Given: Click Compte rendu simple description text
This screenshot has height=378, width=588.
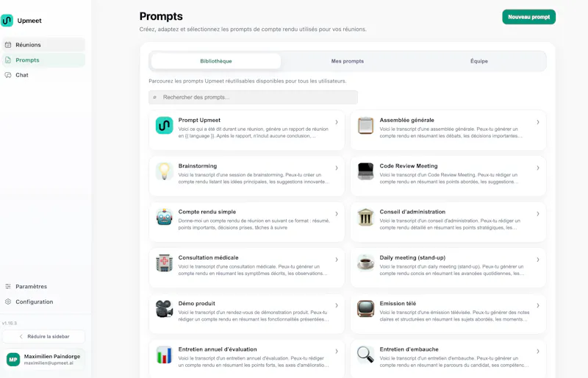Looking at the screenshot, I should (254, 224).
